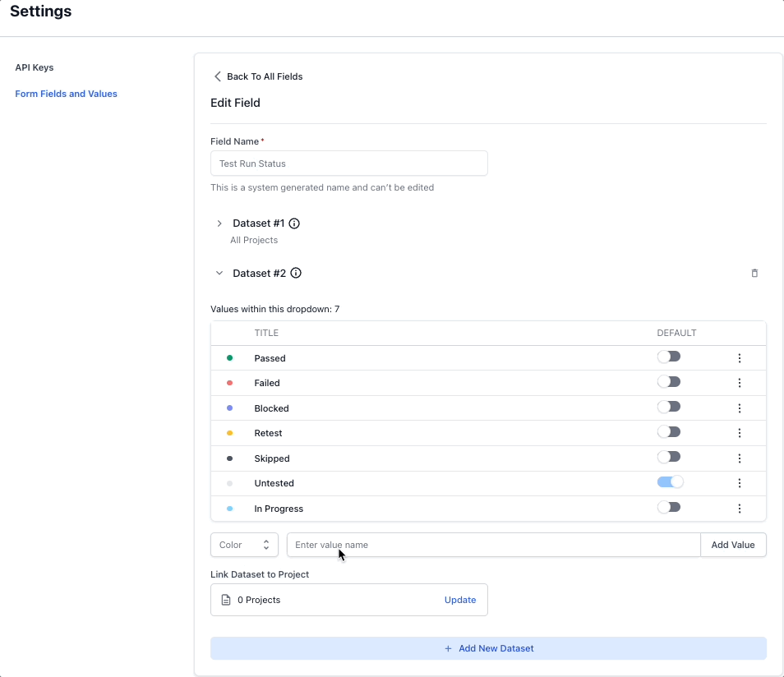Click the Add Value button
784x677 pixels.
pyautogui.click(x=732, y=545)
